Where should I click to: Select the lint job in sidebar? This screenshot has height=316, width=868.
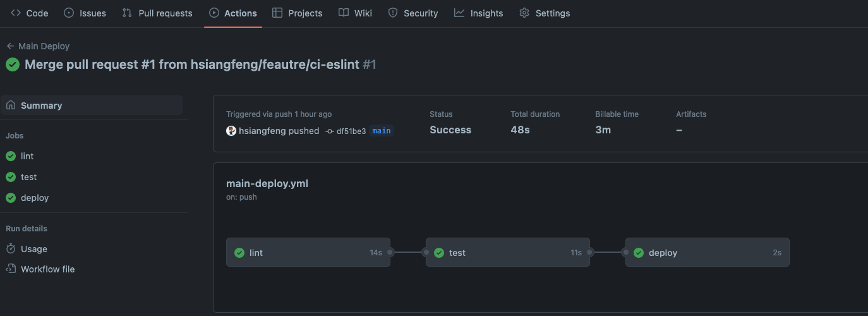(27, 156)
